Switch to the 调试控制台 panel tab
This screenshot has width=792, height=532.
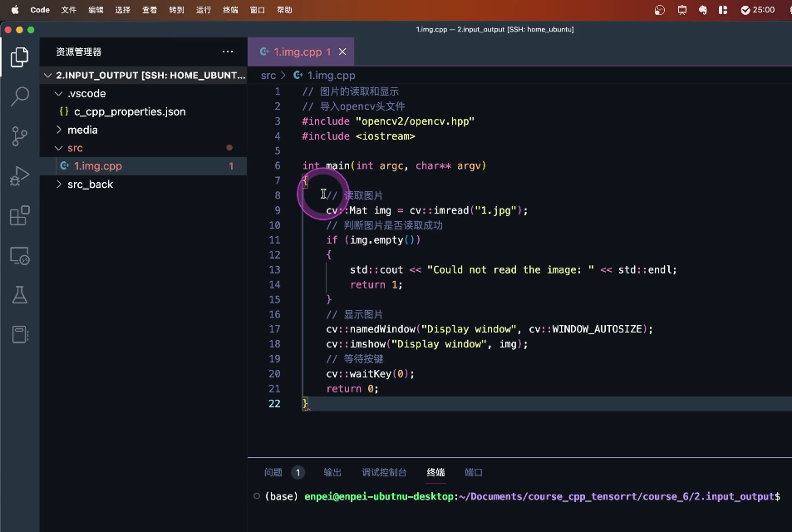pyautogui.click(x=384, y=472)
